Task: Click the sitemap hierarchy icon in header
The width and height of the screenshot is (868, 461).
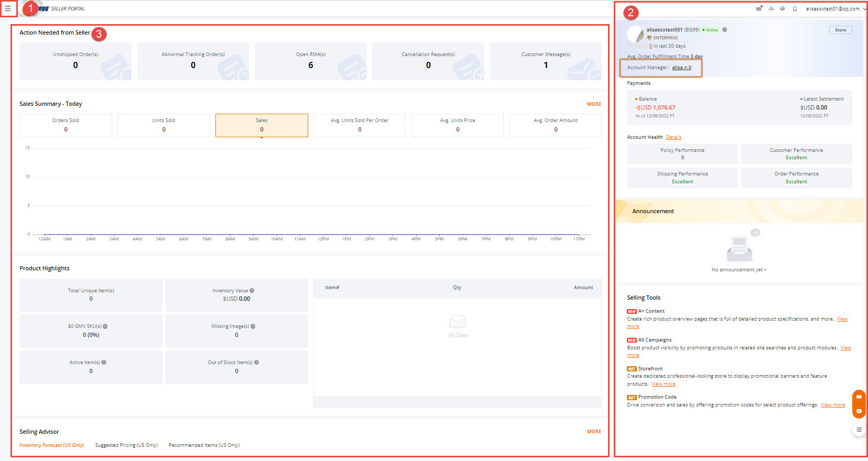Action: (x=771, y=8)
